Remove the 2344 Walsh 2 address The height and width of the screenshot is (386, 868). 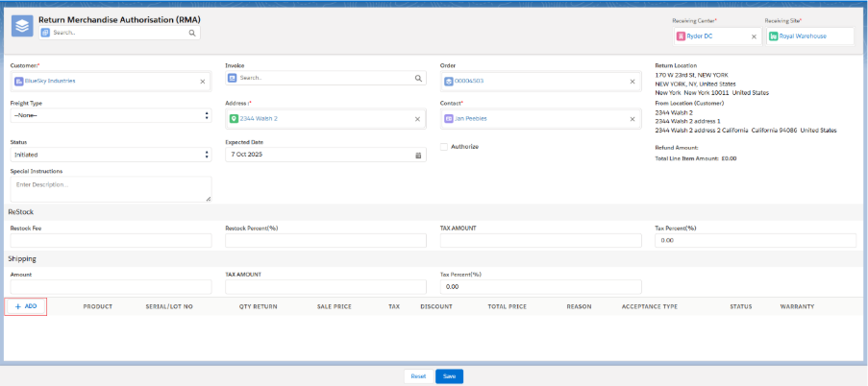(417, 119)
